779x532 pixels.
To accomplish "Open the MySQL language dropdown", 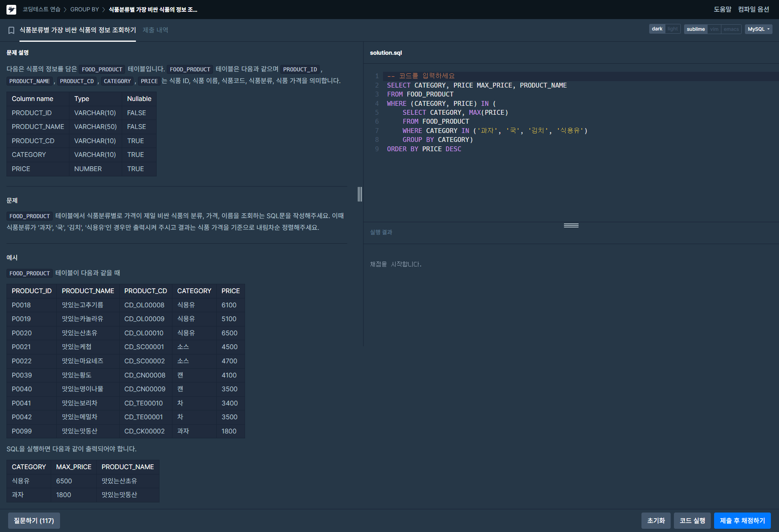I will (758, 29).
